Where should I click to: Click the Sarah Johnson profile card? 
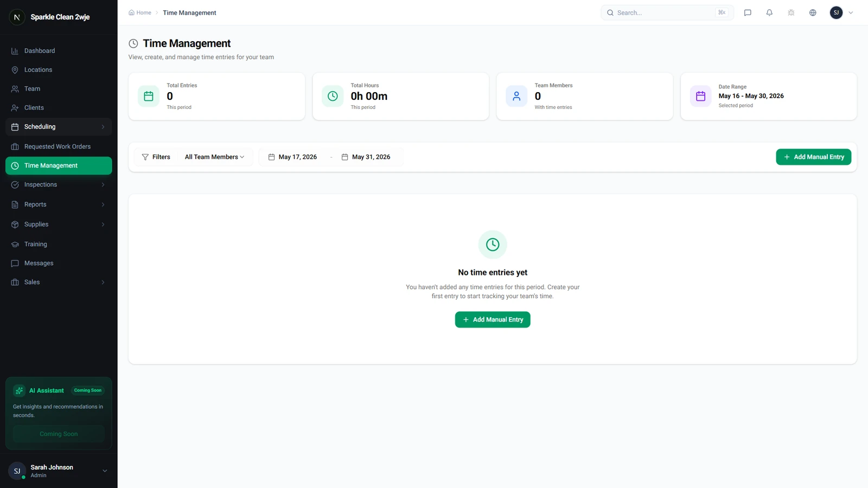[59, 471]
